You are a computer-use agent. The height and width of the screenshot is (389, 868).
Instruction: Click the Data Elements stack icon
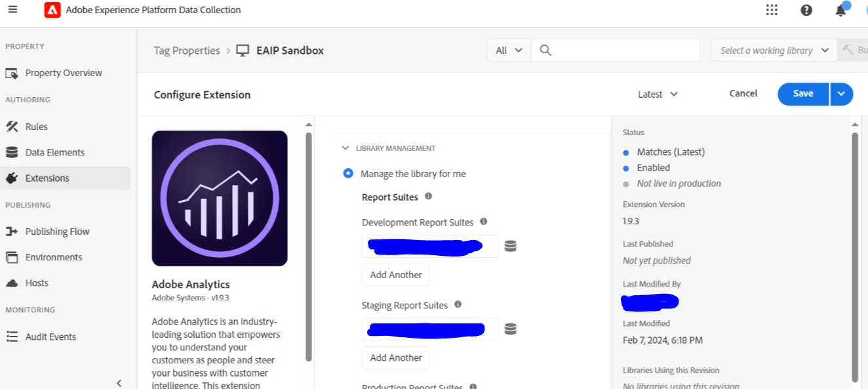click(12, 152)
